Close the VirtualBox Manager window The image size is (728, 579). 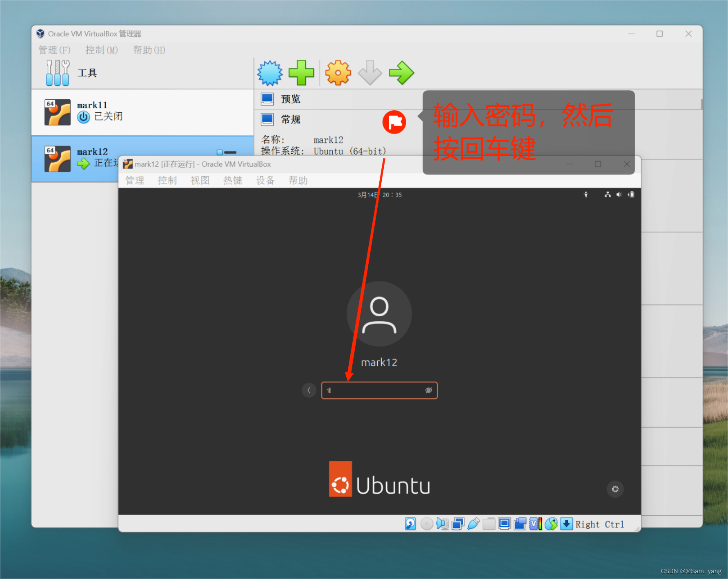688,34
